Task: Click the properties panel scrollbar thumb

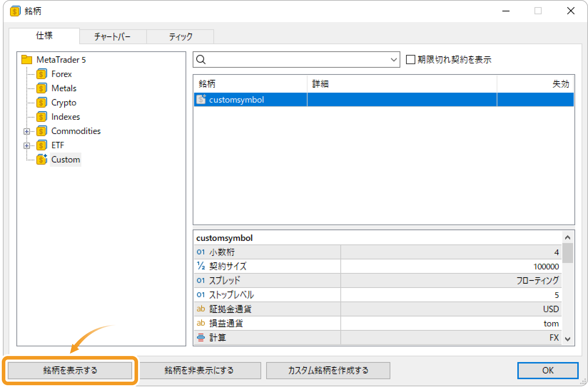Action: pos(568,253)
